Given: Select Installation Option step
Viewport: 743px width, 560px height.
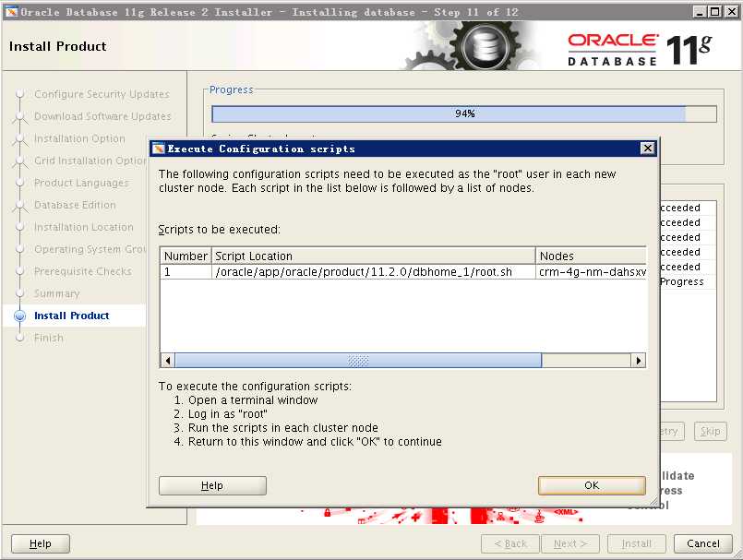Looking at the screenshot, I should (x=79, y=138).
